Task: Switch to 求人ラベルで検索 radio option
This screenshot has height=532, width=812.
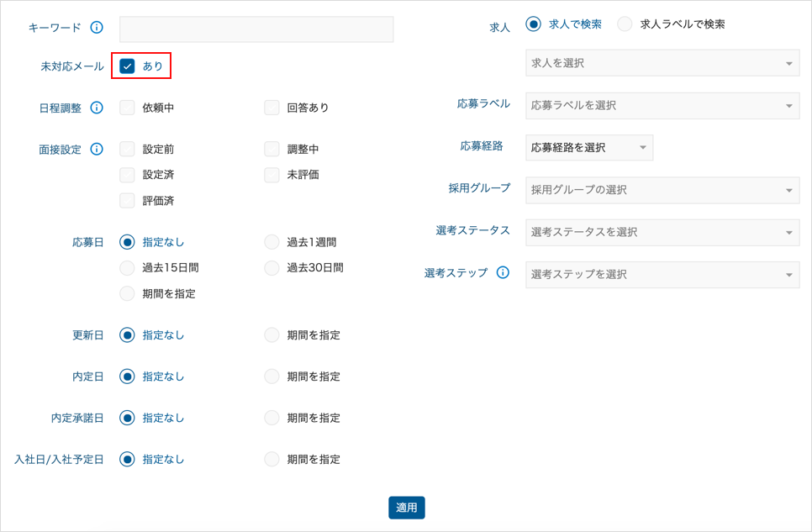Action: 625,24
